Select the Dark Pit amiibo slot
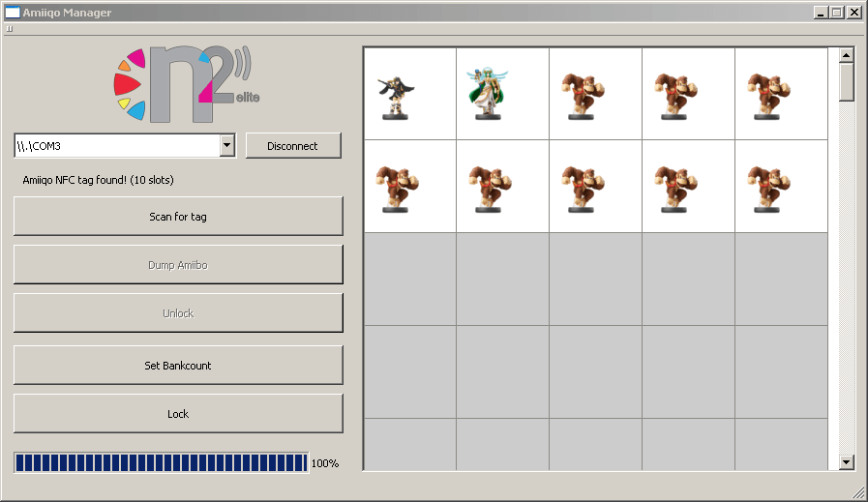The width and height of the screenshot is (868, 502). (x=410, y=94)
